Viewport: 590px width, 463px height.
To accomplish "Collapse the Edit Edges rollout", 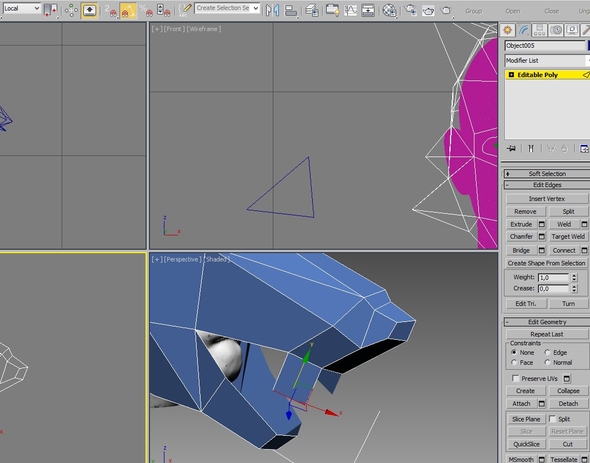I will [x=547, y=185].
